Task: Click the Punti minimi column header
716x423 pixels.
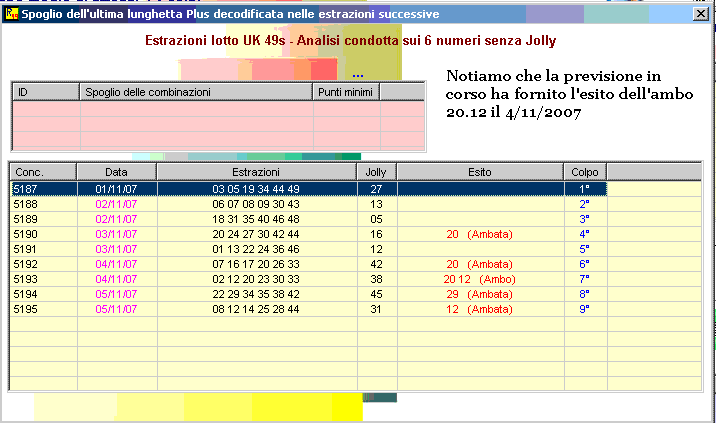Action: 346,92
